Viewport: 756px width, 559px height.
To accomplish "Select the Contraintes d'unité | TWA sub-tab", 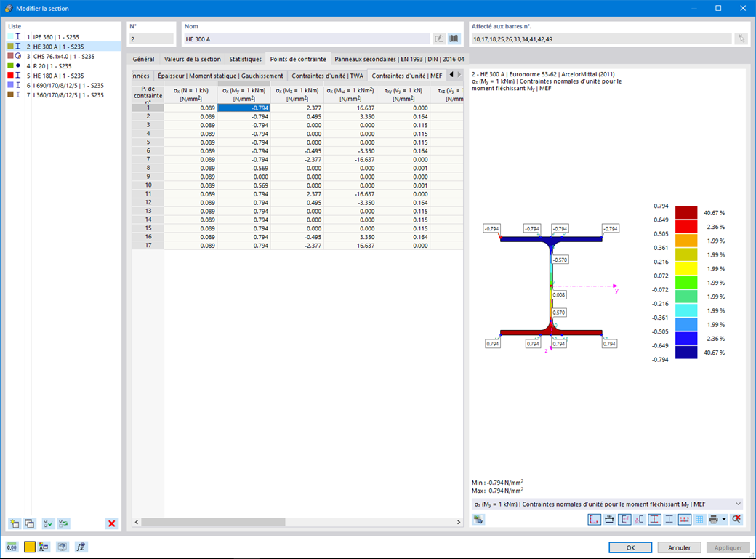I will [x=327, y=76].
